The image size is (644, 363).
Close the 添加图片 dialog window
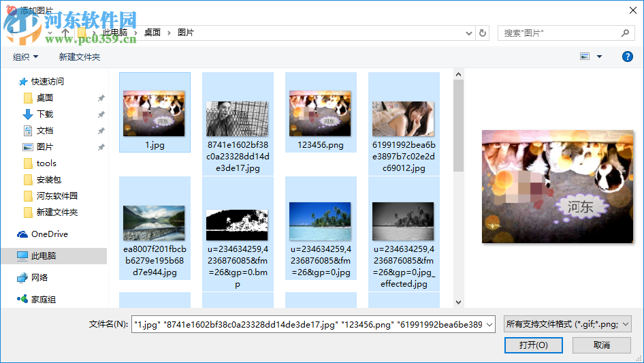(x=633, y=10)
